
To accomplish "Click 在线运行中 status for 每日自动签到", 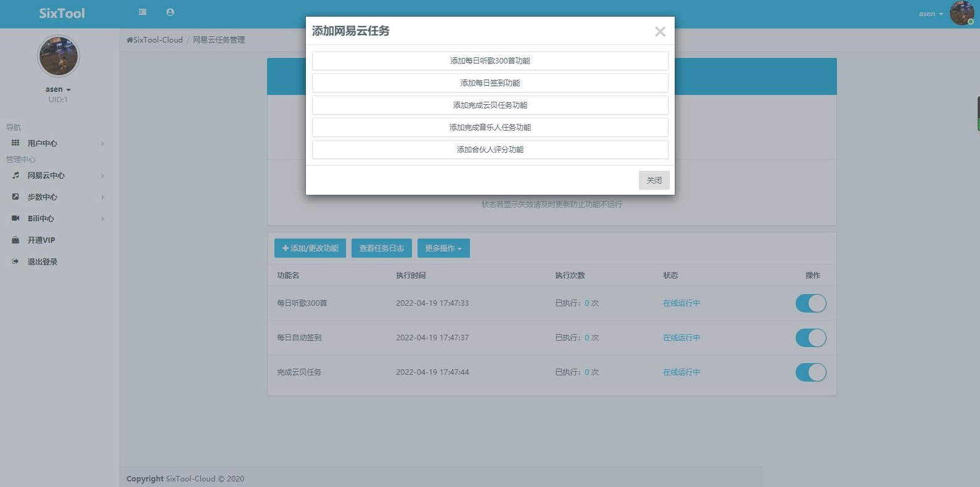I will pyautogui.click(x=681, y=338).
